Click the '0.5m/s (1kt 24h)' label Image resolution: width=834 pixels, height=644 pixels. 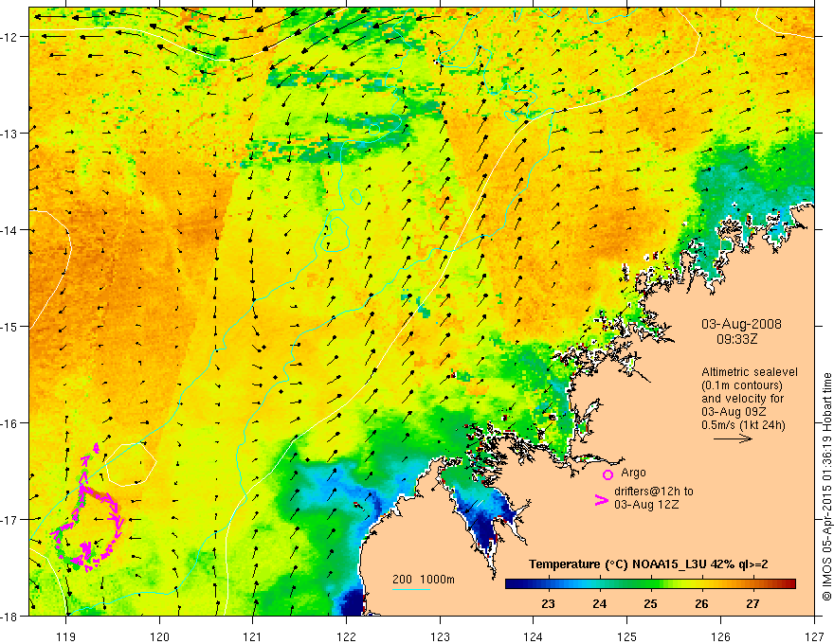click(743, 424)
